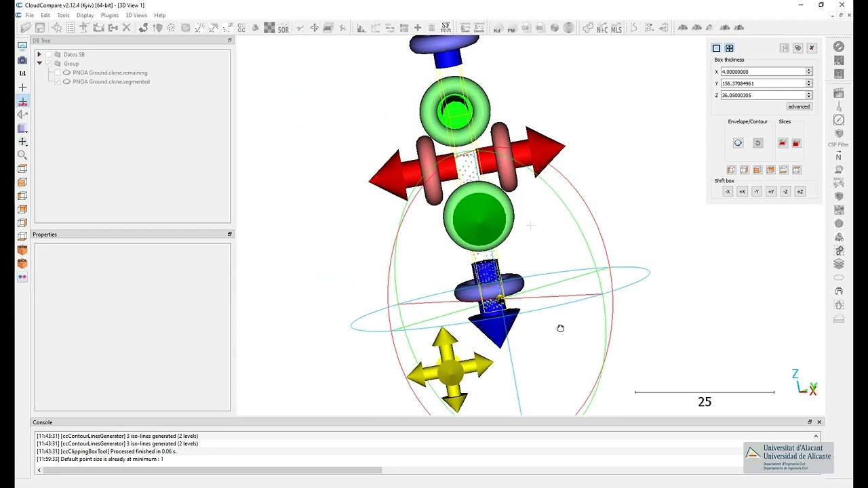868x488 pixels.
Task: Open the SF scalar field tool
Action: pyautogui.click(x=446, y=27)
